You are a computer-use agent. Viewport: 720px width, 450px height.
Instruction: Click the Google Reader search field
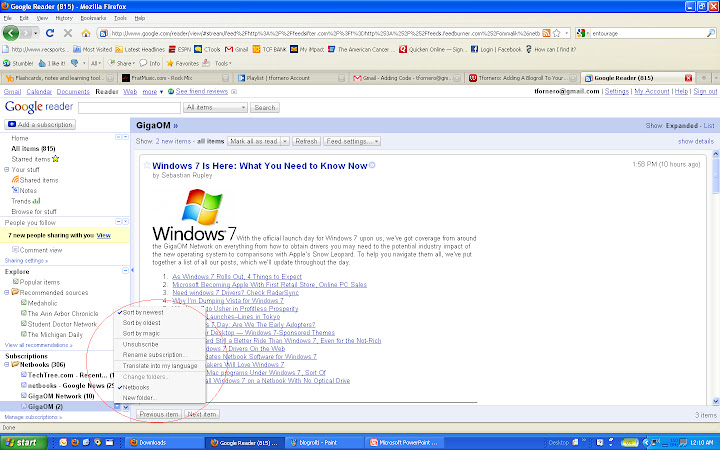point(129,107)
